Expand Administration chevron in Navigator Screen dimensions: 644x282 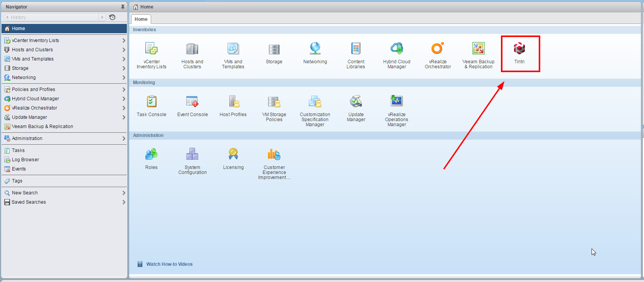pyautogui.click(x=124, y=138)
